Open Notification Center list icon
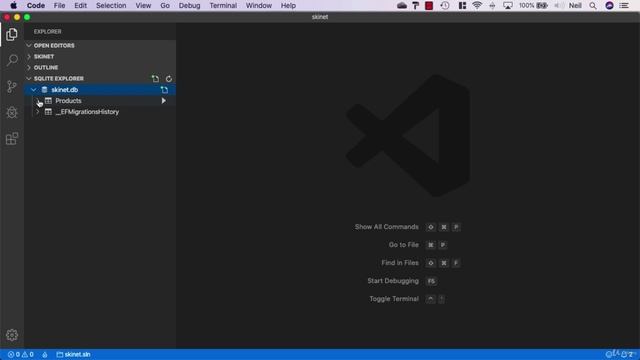The height and width of the screenshot is (360, 640). click(x=624, y=6)
